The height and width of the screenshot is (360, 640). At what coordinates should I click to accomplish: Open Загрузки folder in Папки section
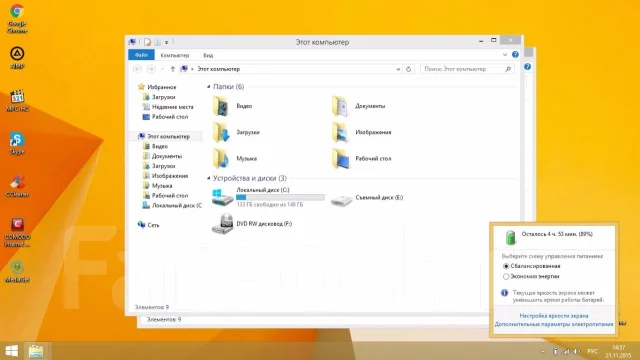[x=236, y=132]
